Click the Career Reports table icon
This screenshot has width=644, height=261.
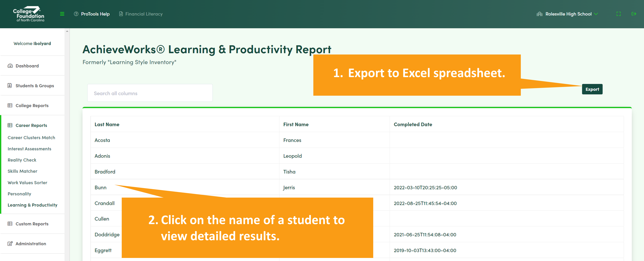pyautogui.click(x=10, y=125)
